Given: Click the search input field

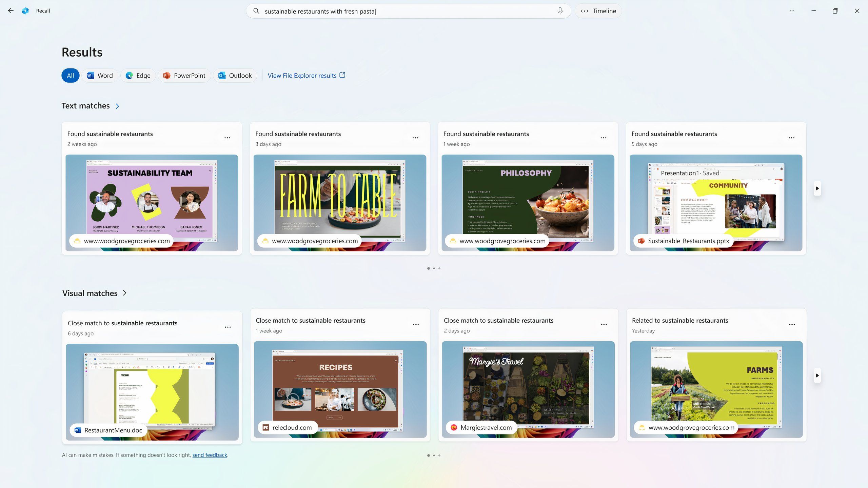Looking at the screenshot, I should pyautogui.click(x=407, y=11).
